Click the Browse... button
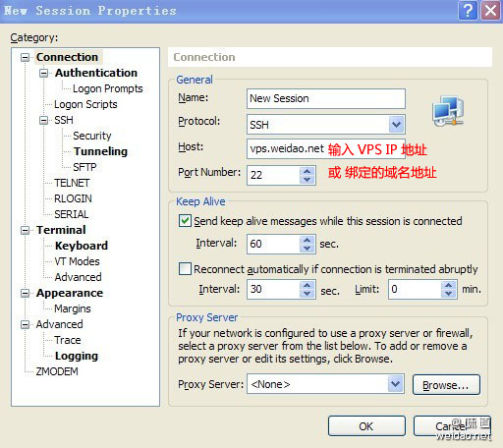503x448 pixels. [446, 385]
